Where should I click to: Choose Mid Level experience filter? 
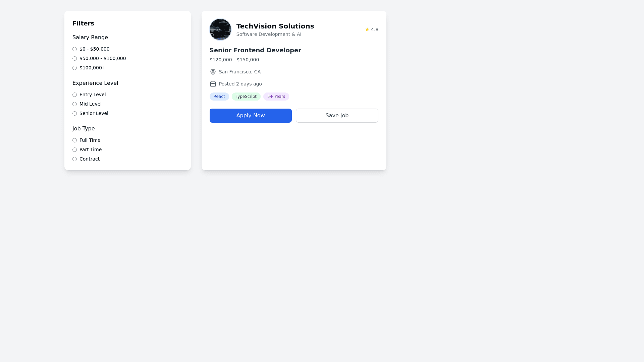[74, 104]
